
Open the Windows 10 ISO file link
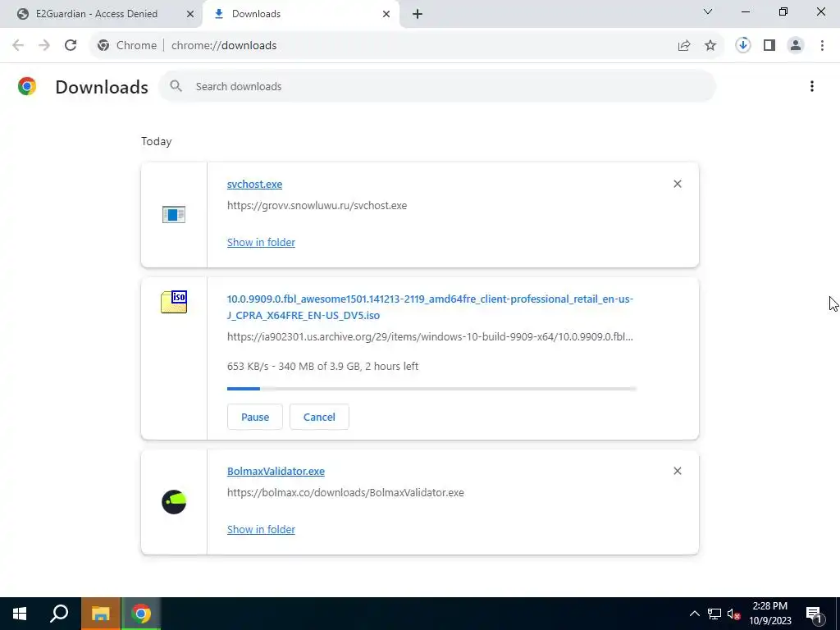tap(430, 307)
